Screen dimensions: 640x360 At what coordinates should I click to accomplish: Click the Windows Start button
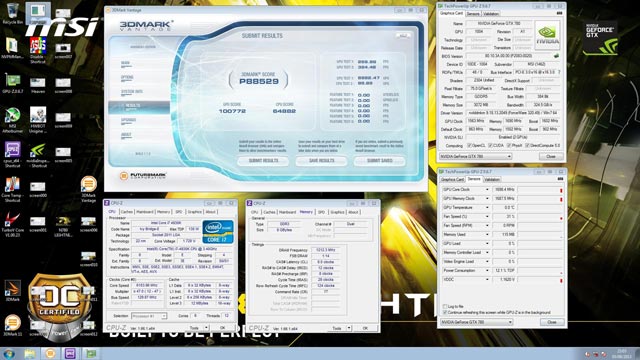(9, 353)
